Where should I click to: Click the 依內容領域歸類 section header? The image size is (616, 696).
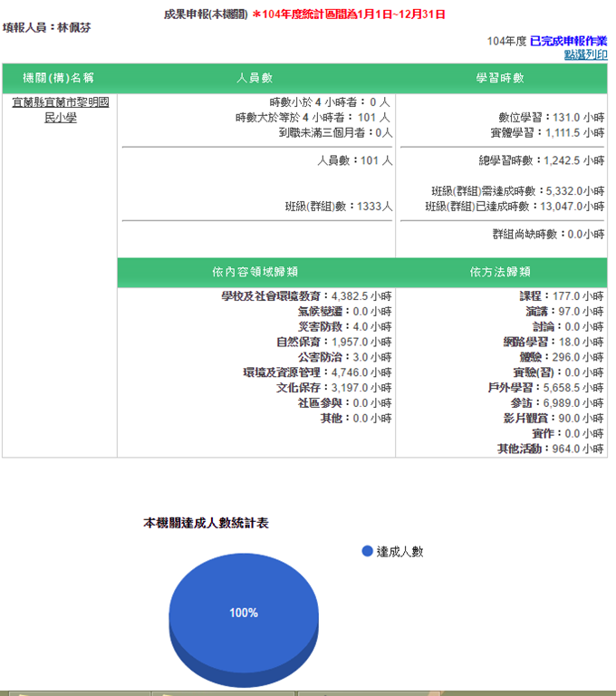tap(255, 272)
